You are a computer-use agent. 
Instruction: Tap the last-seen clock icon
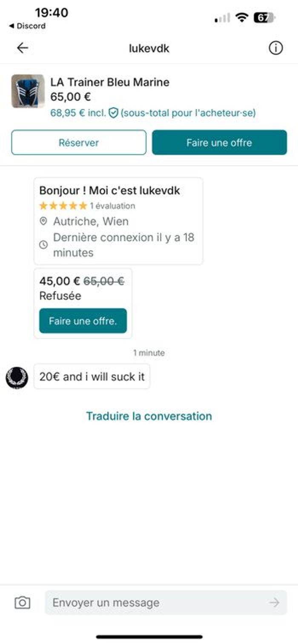tap(43, 245)
